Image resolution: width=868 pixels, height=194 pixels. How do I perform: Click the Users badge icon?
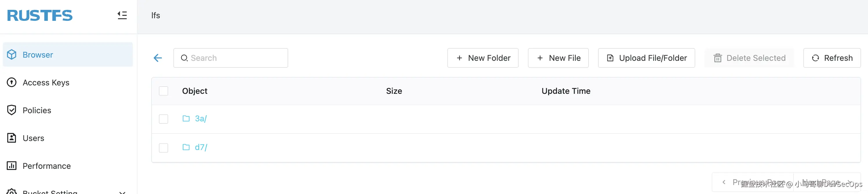pyautogui.click(x=12, y=138)
